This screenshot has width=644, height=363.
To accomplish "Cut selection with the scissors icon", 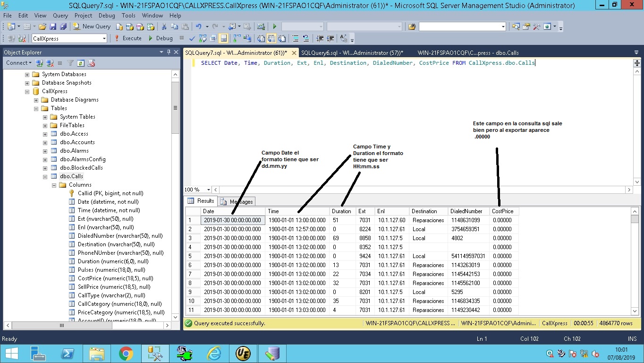I will pyautogui.click(x=164, y=26).
